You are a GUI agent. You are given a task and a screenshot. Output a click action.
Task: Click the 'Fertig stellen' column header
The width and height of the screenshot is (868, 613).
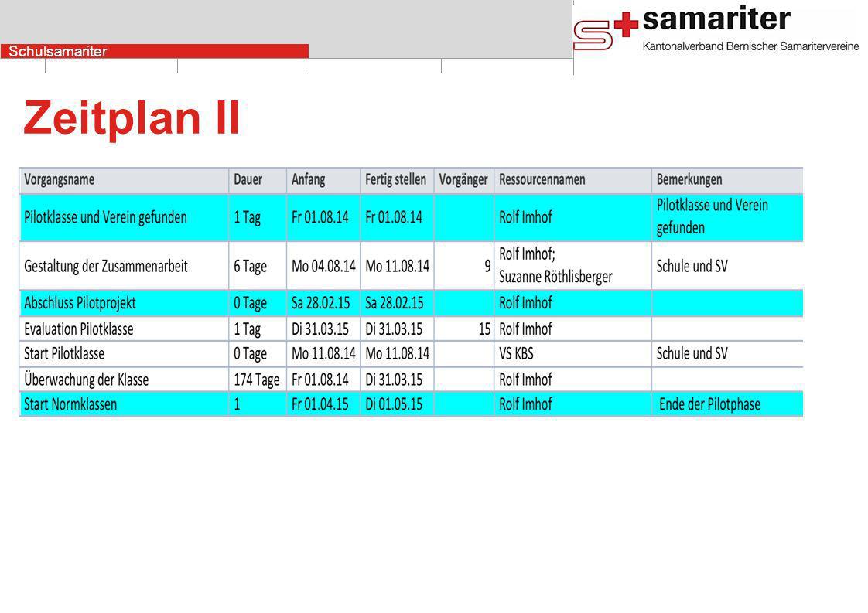click(x=397, y=180)
